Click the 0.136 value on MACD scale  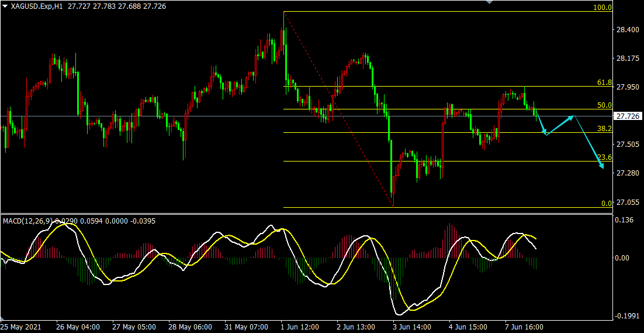[625, 221]
